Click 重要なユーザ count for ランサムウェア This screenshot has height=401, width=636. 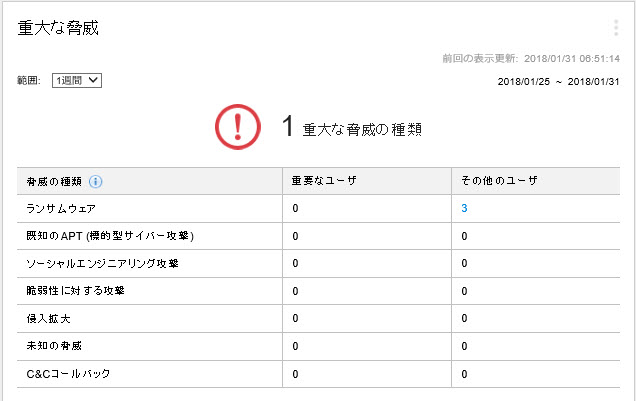pos(296,208)
